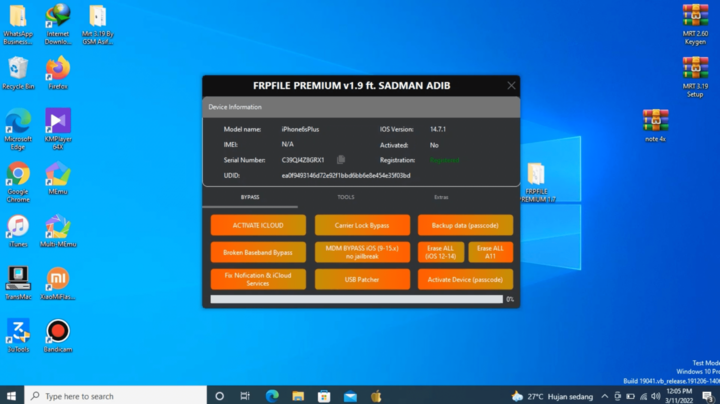The height and width of the screenshot is (404, 720).
Task: Click Broken Baseband Bypass button
Action: click(258, 252)
